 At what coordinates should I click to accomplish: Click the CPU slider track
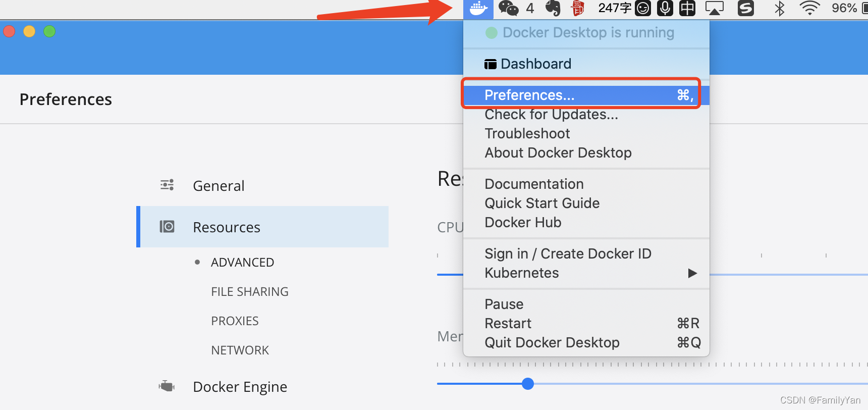point(789,275)
